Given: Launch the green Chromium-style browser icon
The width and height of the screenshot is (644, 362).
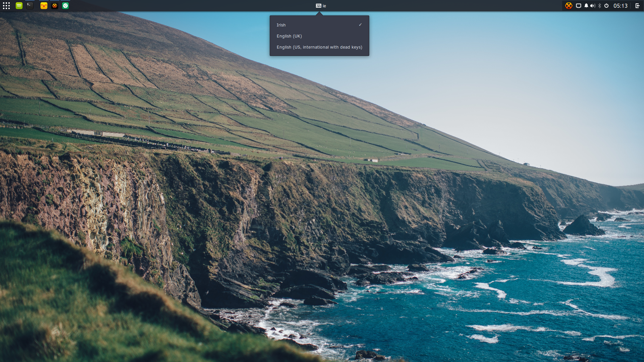Looking at the screenshot, I should (x=65, y=6).
